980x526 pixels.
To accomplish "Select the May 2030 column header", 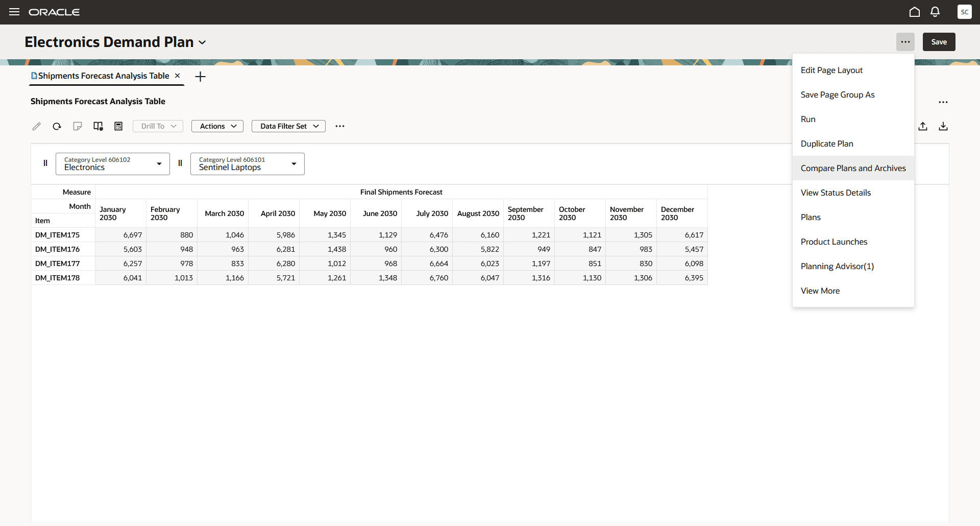I will pos(325,213).
